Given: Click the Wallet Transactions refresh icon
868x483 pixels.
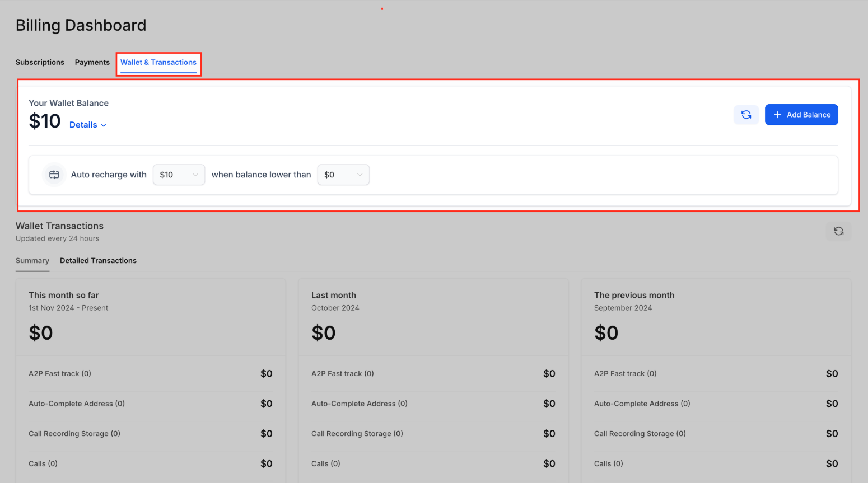Looking at the screenshot, I should [838, 231].
